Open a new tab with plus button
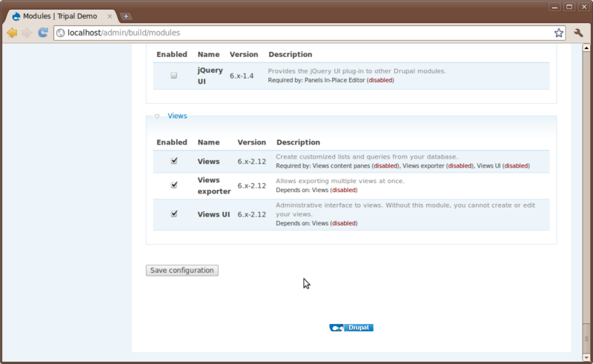Image resolution: width=593 pixels, height=364 pixels. tap(126, 16)
